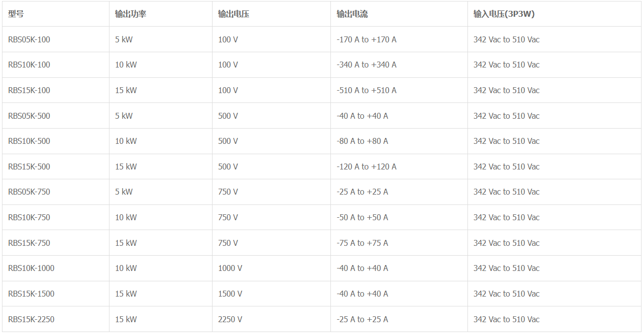Select model cell RBS15K-500
The height and width of the screenshot is (335, 644).
[x=29, y=167]
